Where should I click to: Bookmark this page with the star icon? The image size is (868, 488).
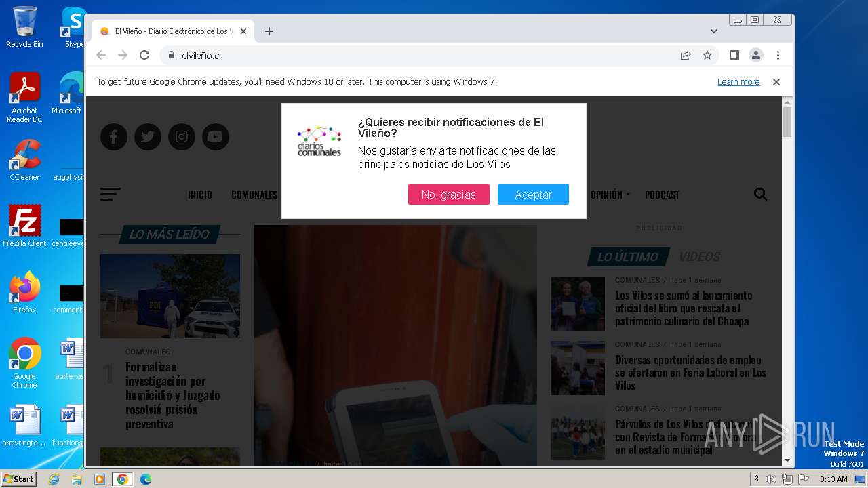(707, 55)
